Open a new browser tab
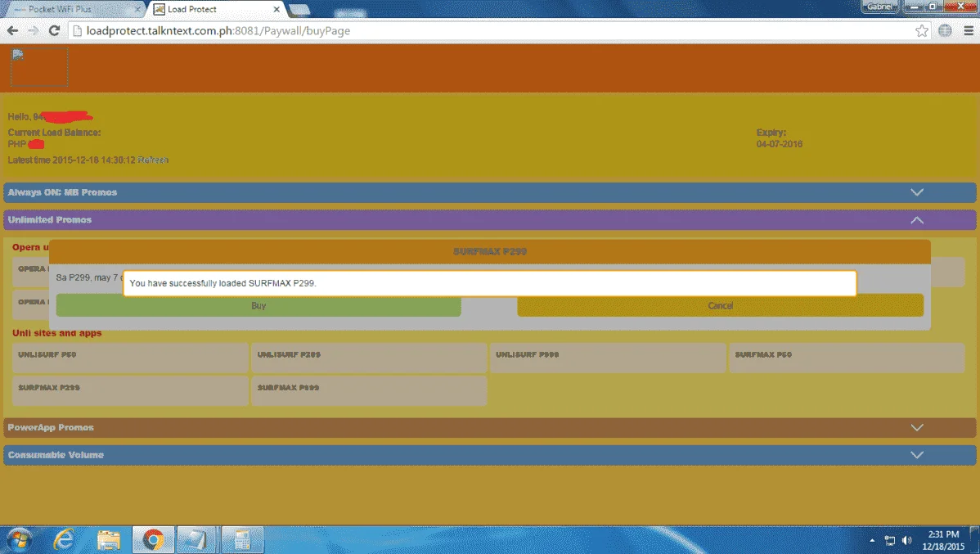This screenshot has width=980, height=554. 299,9
